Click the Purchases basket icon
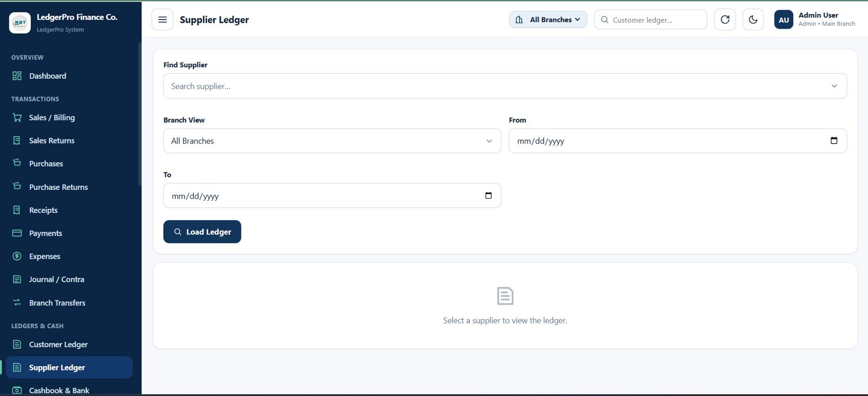This screenshot has height=396, width=868. click(17, 163)
